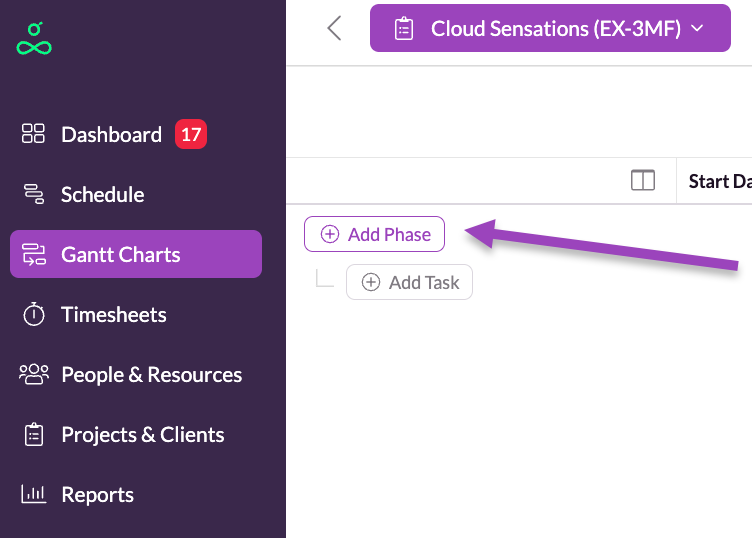Click the Schedule sidebar icon

tap(34, 194)
